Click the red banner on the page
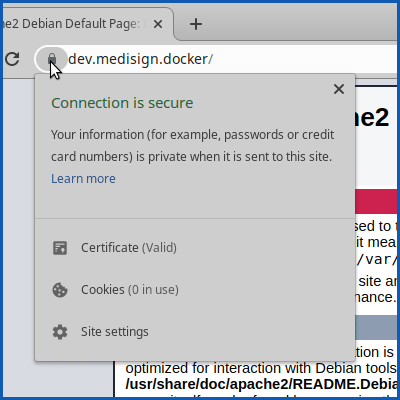This screenshot has height=400, width=400. click(x=376, y=201)
